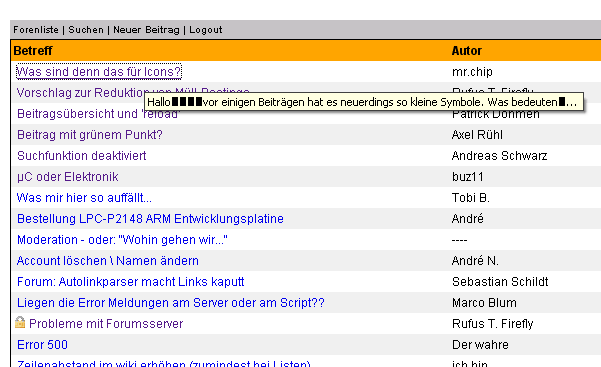Click author name mr.chip
This screenshot has width=601, height=367.
tap(472, 72)
